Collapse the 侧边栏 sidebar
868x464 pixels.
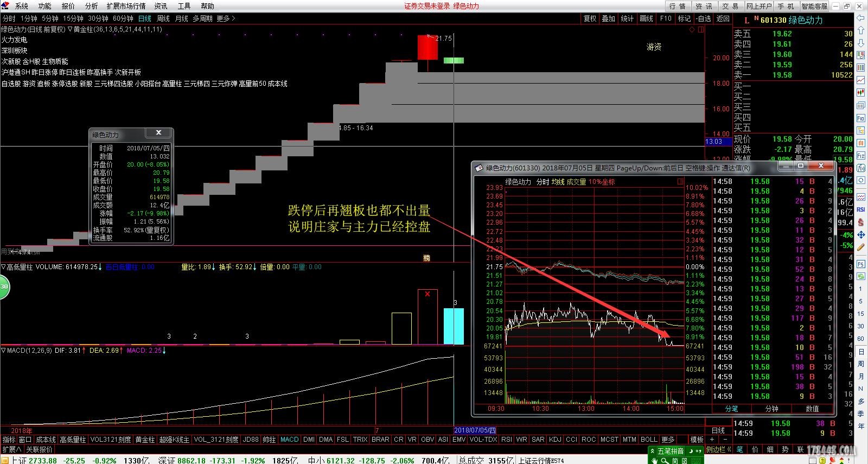pos(719,449)
